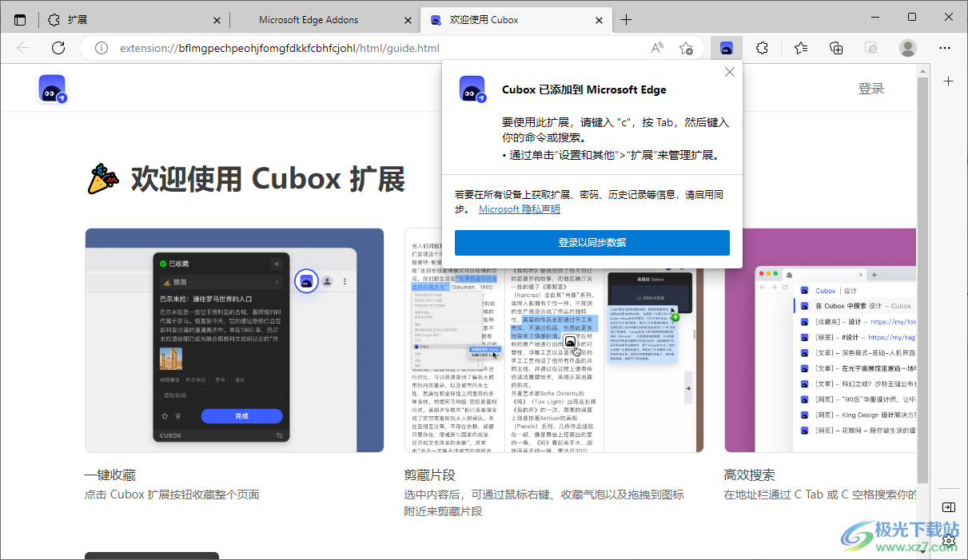Close the Microsoft Edge Addons tab

pos(408,20)
